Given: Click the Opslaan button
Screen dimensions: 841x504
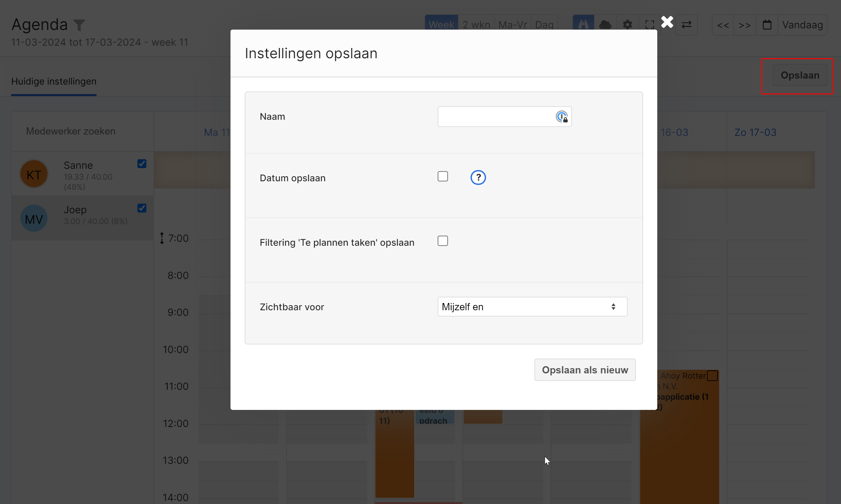Looking at the screenshot, I should (x=800, y=75).
